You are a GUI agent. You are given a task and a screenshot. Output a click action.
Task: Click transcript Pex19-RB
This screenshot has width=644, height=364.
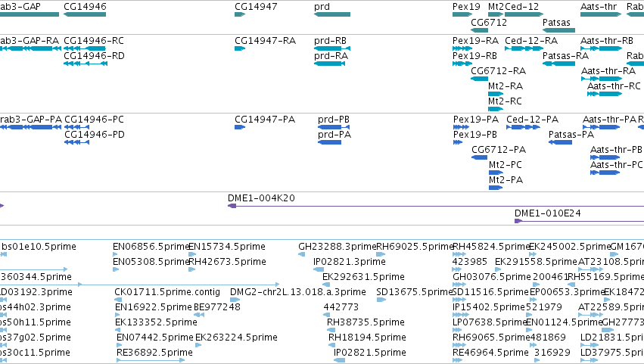[462, 64]
